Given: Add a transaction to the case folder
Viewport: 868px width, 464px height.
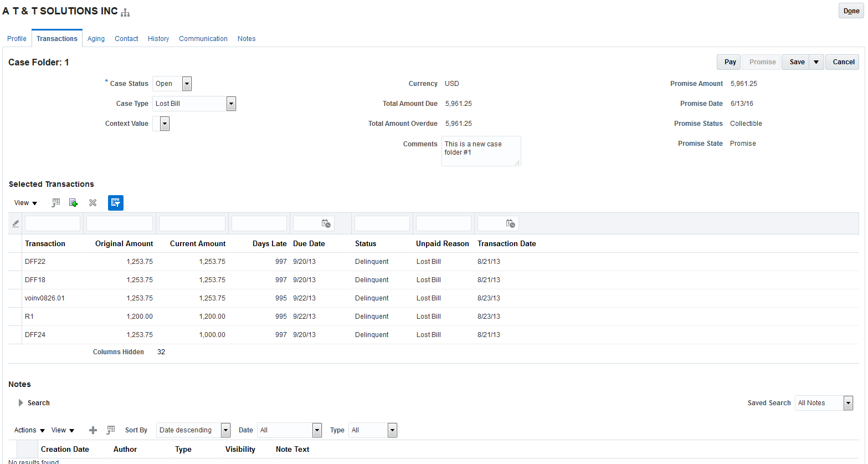Looking at the screenshot, I should [73, 203].
